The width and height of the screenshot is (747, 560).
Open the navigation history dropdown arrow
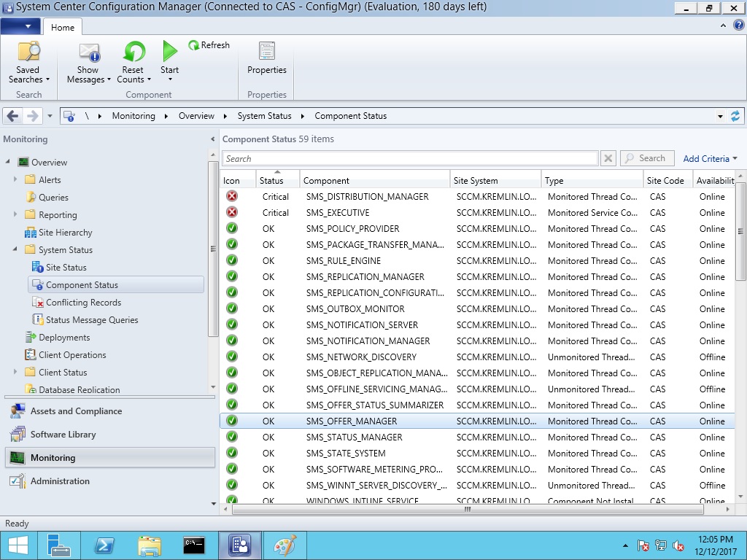point(50,116)
